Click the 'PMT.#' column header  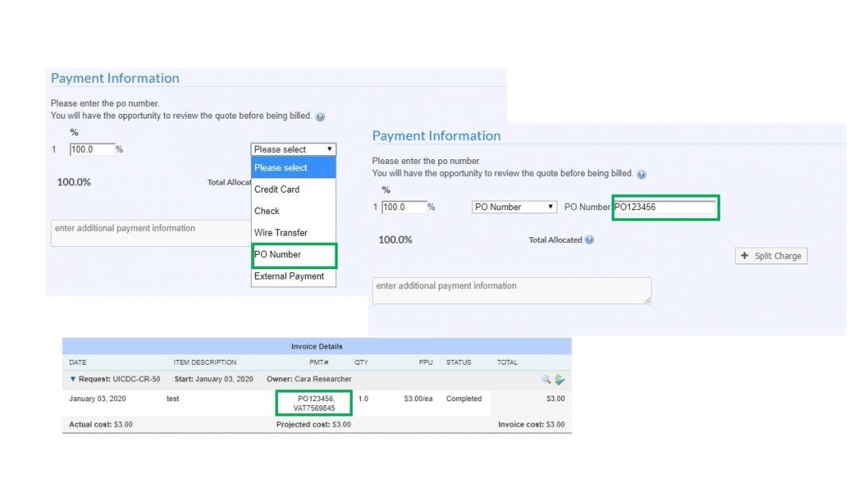pyautogui.click(x=319, y=362)
